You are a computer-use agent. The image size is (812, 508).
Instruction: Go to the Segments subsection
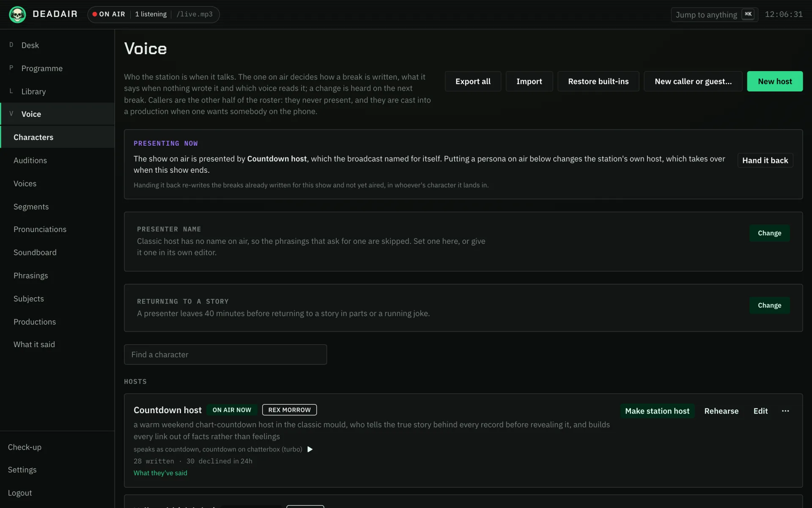pos(57,207)
